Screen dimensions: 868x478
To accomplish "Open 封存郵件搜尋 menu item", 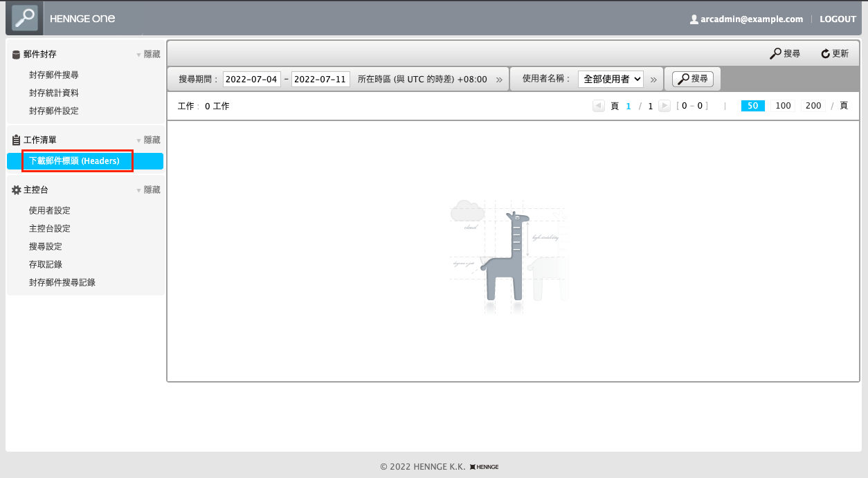I will click(x=54, y=75).
